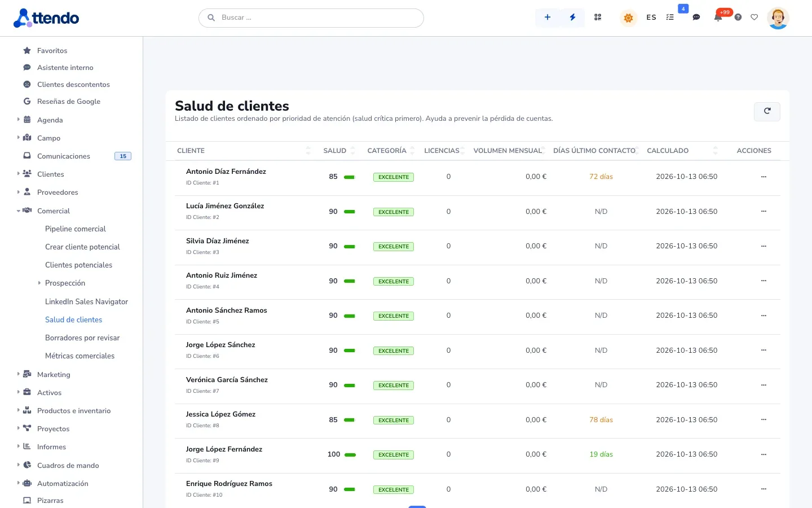
Task: Open the apps grid icon
Action: pyautogui.click(x=598, y=17)
